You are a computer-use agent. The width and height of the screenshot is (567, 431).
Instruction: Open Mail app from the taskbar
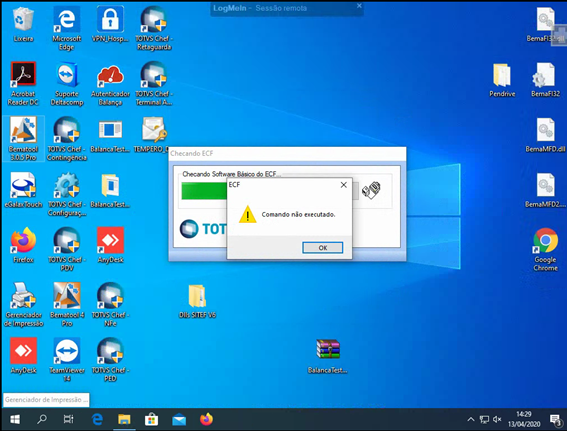[x=179, y=419]
